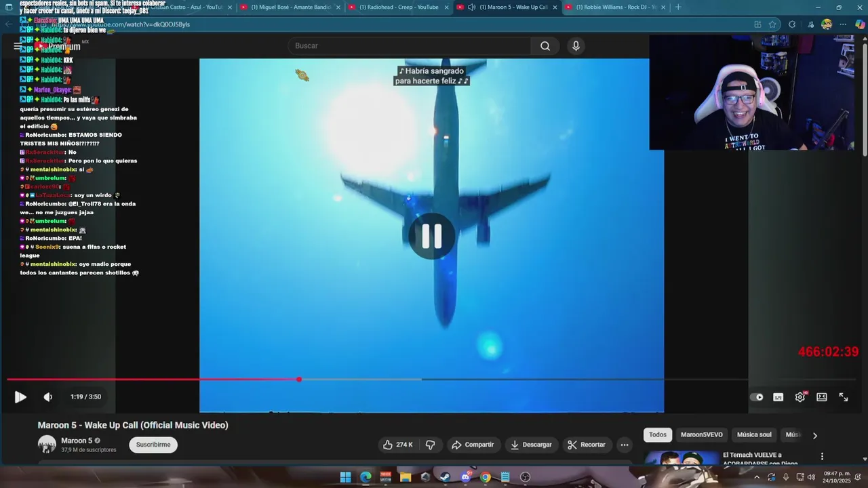Open options for El Temach recommended video
Screen dimensions: 868x488
pos(822,457)
